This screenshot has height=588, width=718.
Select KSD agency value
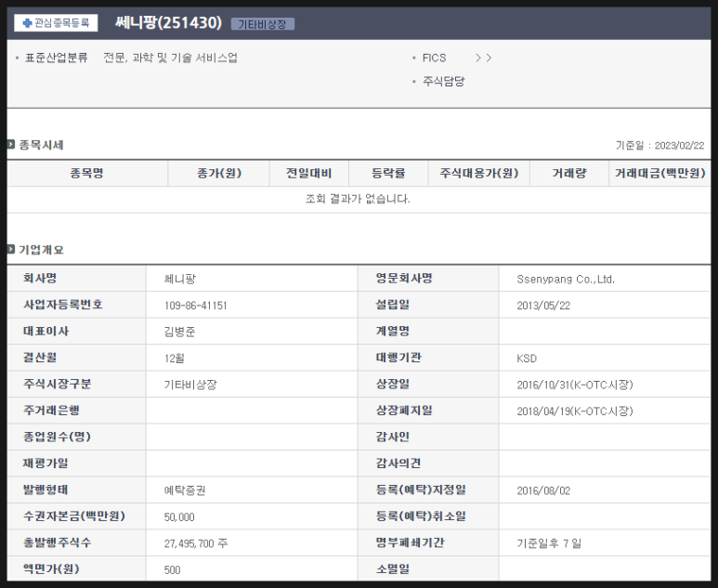[x=527, y=359]
